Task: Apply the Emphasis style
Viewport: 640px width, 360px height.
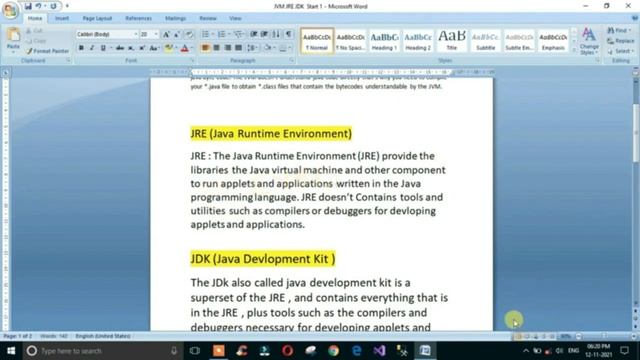Action: [x=553, y=40]
